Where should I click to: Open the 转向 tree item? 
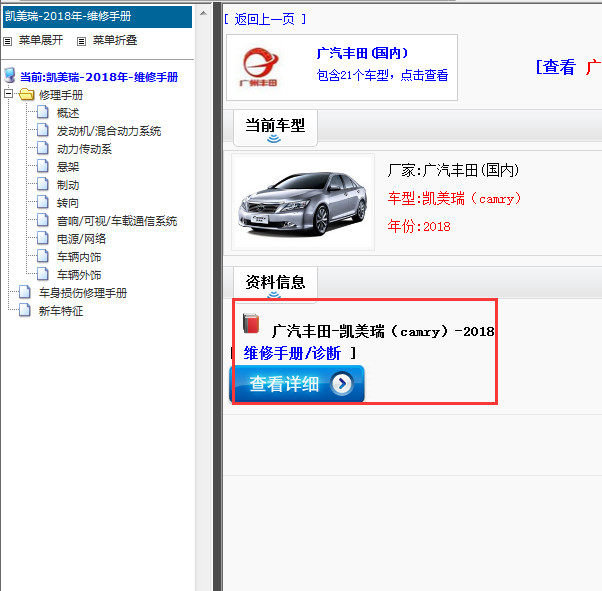coord(68,203)
